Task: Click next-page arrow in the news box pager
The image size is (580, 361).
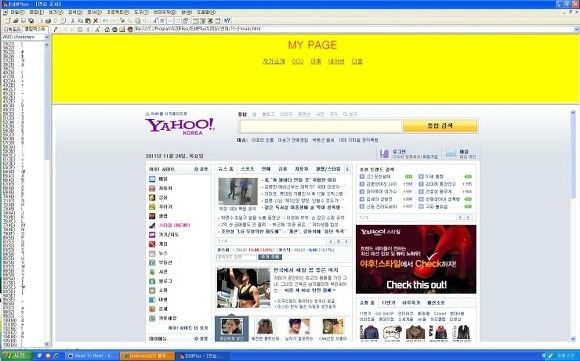Action: point(347,242)
